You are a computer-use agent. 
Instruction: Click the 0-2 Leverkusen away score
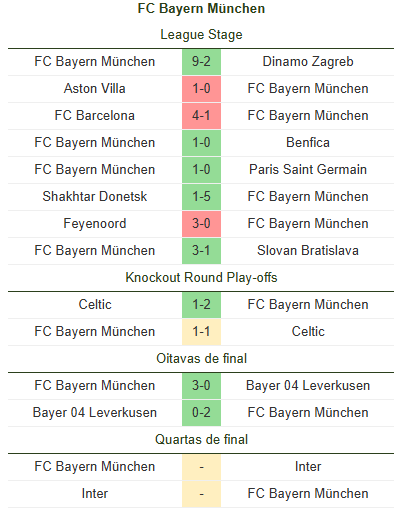(201, 413)
